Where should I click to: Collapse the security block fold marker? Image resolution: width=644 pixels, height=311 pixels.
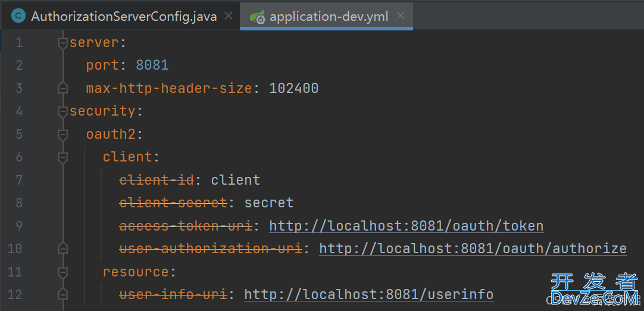point(62,111)
